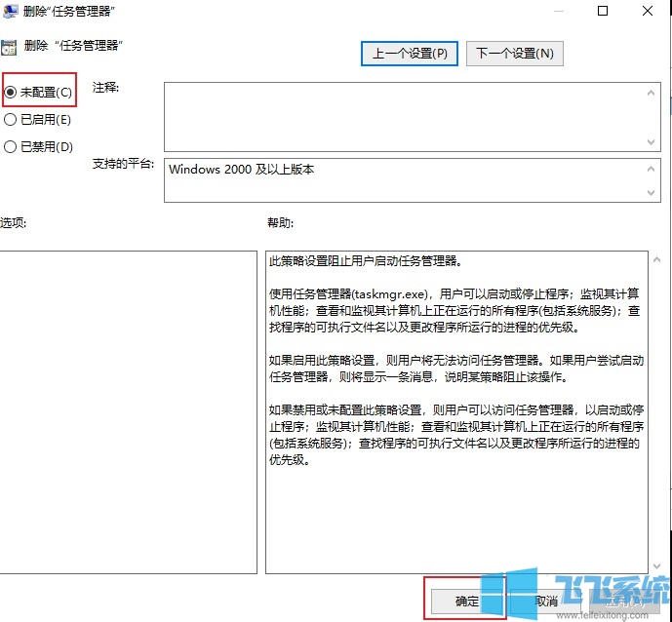The width and height of the screenshot is (672, 622).
Task: Click the help panel scroll up arrow
Action: [x=656, y=259]
